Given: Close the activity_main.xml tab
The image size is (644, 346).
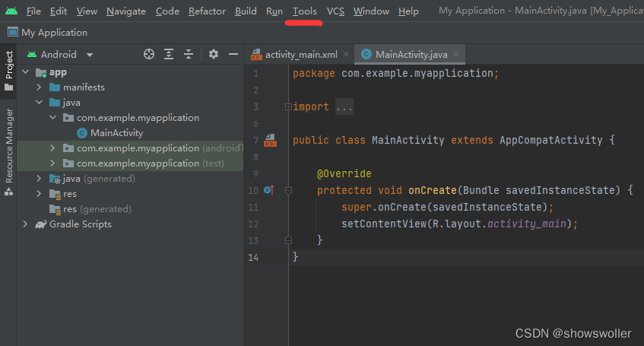Looking at the screenshot, I should 346,54.
